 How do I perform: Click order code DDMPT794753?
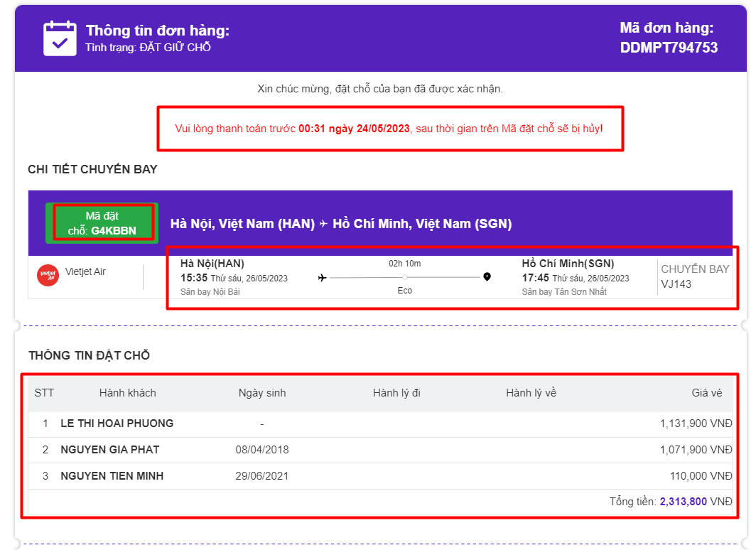click(669, 48)
